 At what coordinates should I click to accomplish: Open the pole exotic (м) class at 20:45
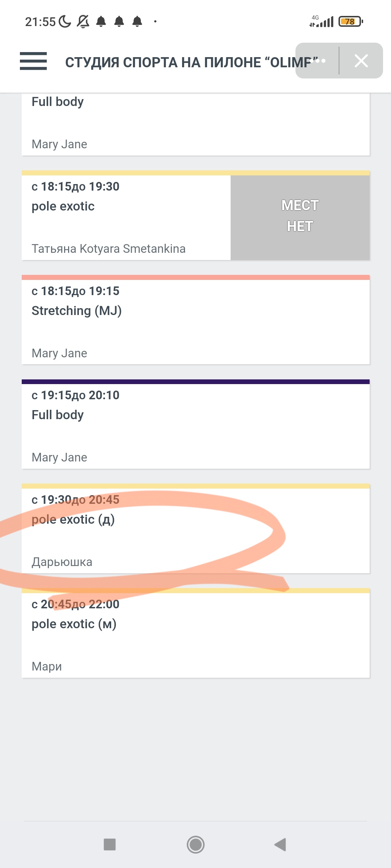[195, 634]
